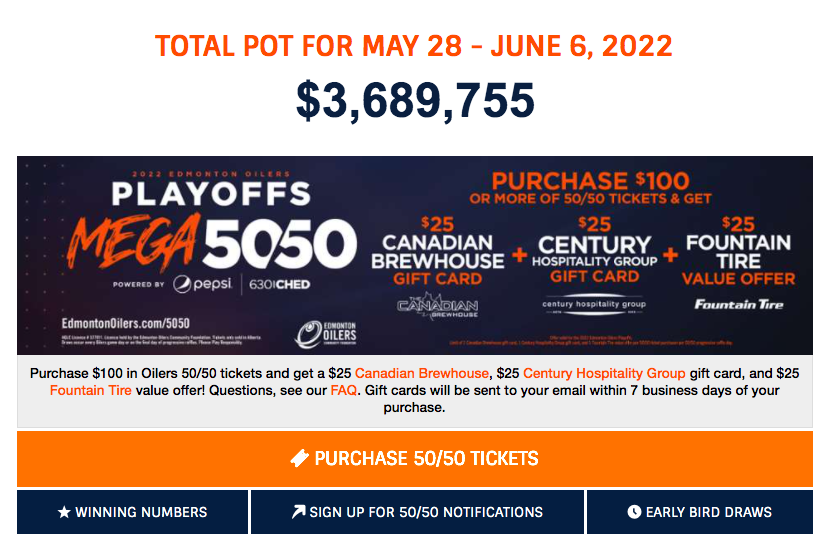The height and width of the screenshot is (552, 830).
Task: Open the Winning Numbers button
Action: click(x=133, y=512)
